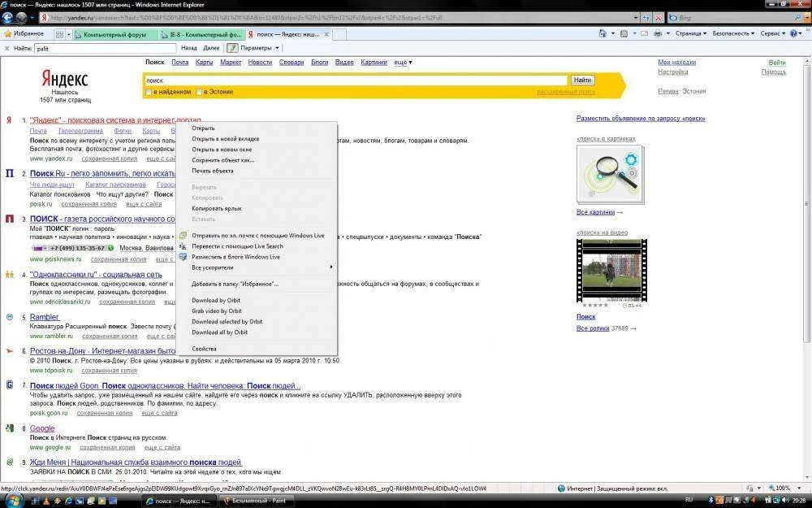Open the Избранное favorites star button

[24, 33]
